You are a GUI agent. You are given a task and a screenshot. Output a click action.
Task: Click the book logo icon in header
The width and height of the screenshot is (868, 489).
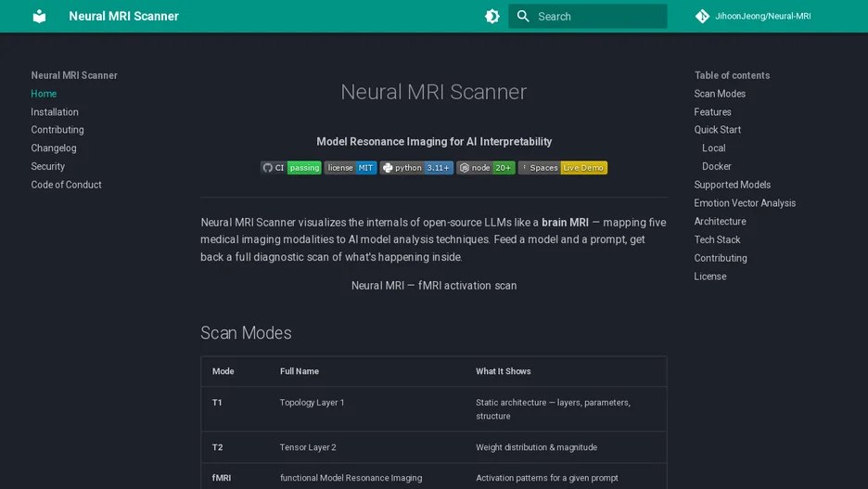click(39, 16)
